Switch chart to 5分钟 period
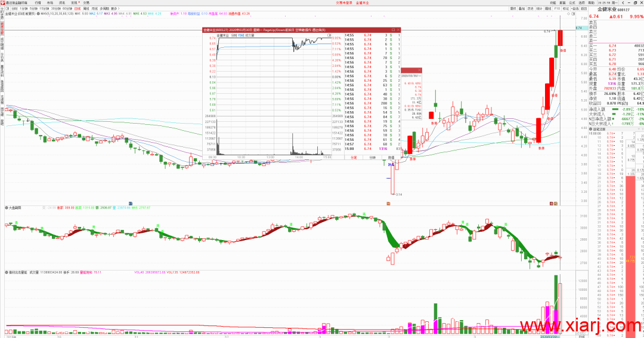 point(33,8)
